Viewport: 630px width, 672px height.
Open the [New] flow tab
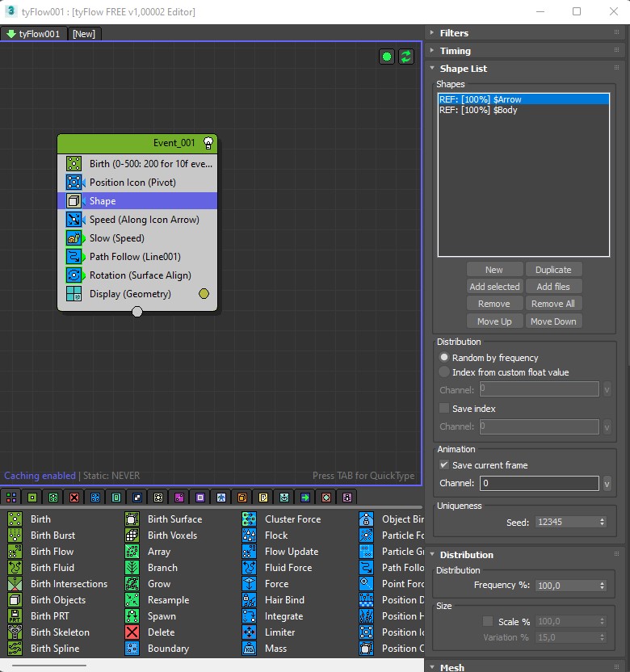(84, 34)
